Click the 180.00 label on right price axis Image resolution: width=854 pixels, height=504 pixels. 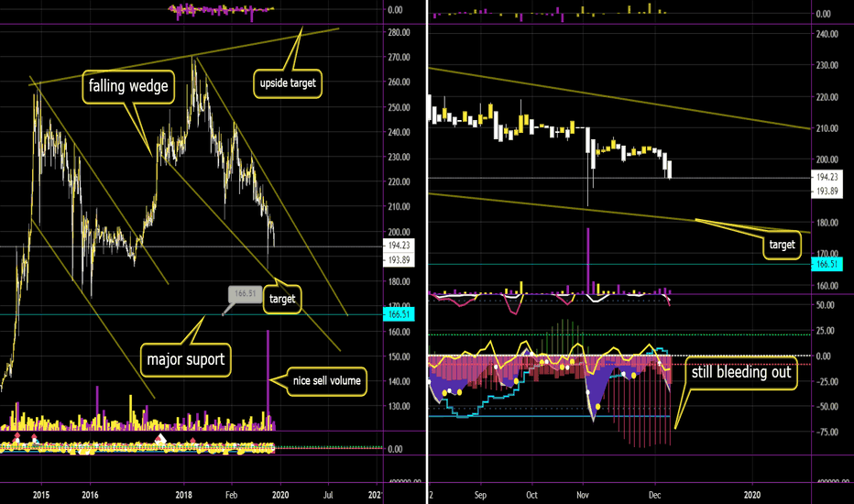pos(827,223)
